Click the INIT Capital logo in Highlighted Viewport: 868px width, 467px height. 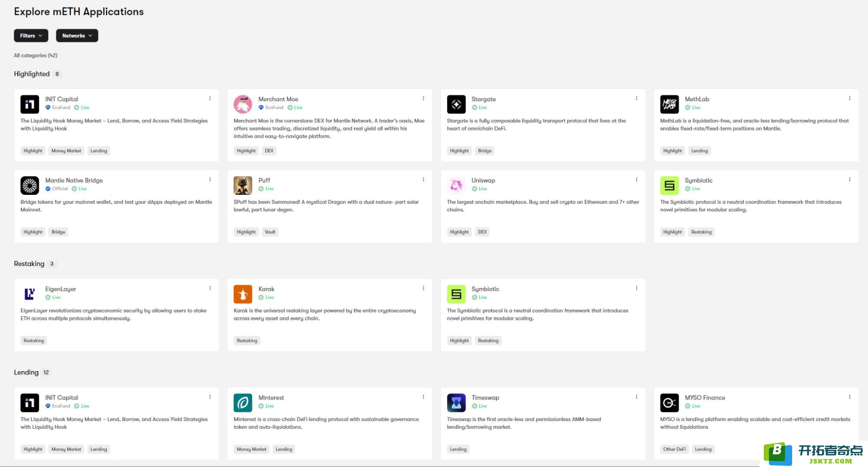click(30, 104)
